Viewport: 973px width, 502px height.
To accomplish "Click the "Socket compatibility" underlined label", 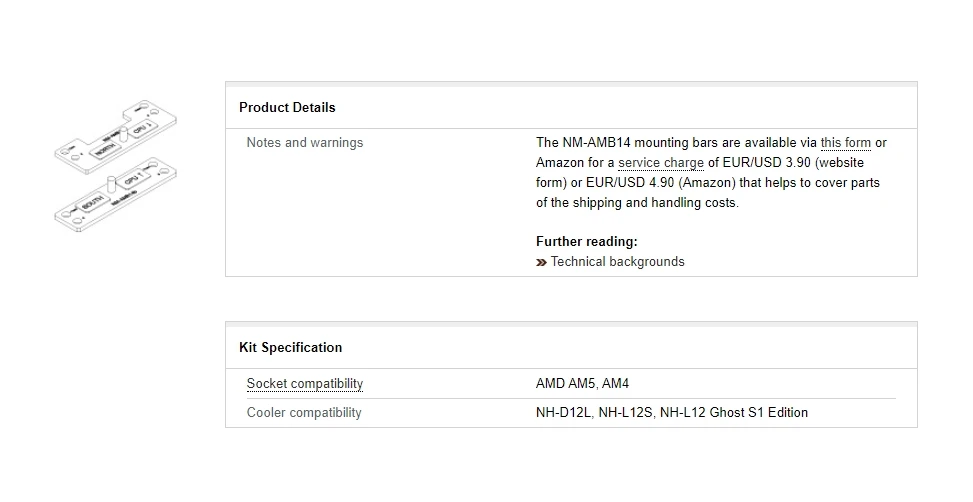I will (304, 384).
